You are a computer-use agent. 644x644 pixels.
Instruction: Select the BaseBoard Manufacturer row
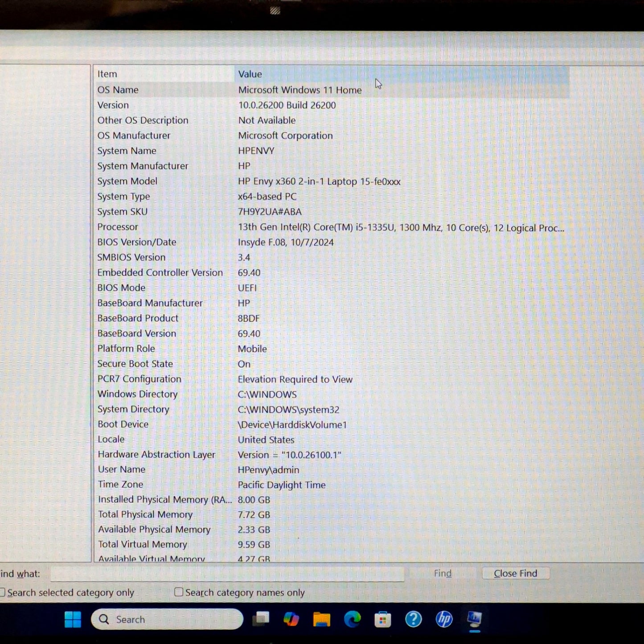click(332, 303)
